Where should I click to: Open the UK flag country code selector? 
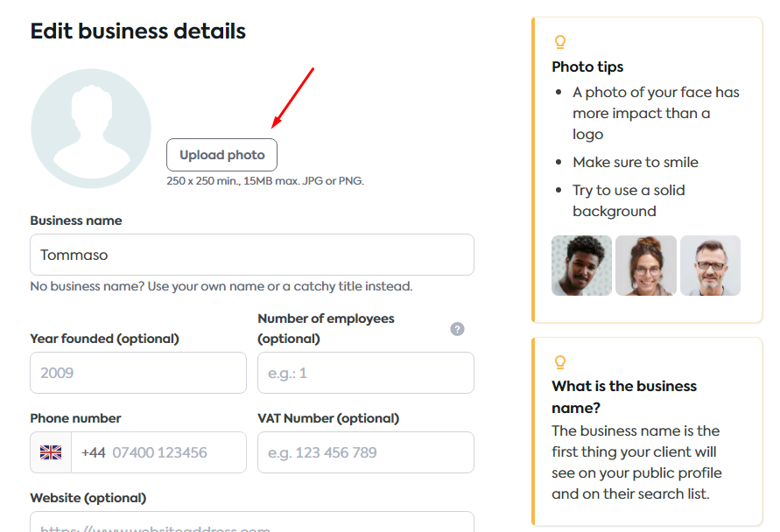(51, 452)
